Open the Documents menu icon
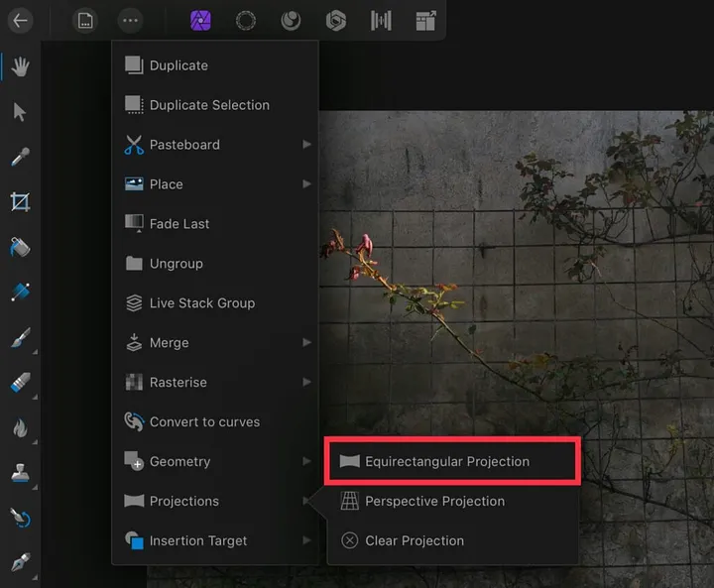This screenshot has height=588, width=714. click(x=86, y=20)
